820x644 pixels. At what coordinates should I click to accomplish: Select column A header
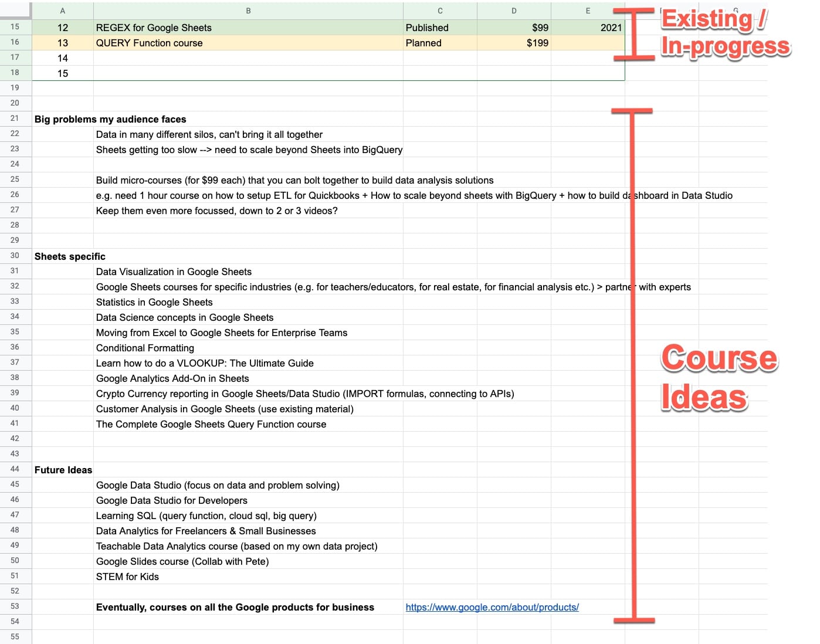click(63, 11)
